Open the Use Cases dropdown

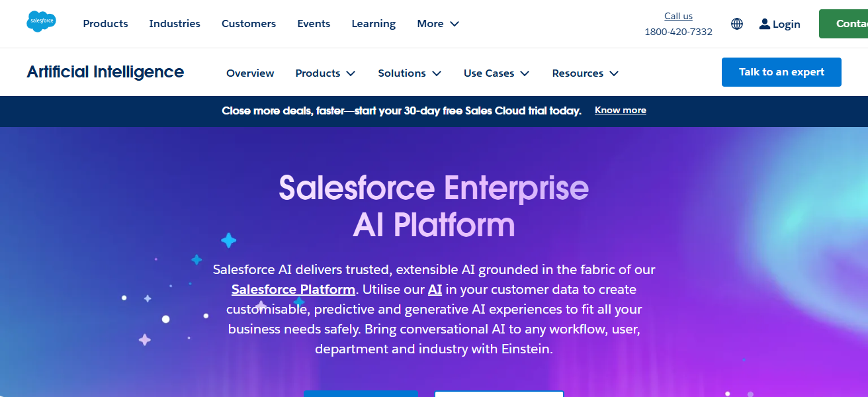click(496, 73)
